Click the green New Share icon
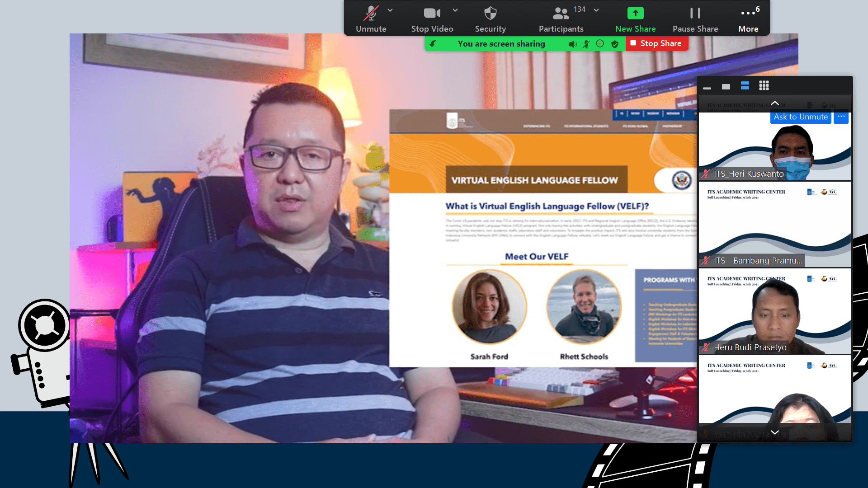The image size is (868, 488). [635, 14]
